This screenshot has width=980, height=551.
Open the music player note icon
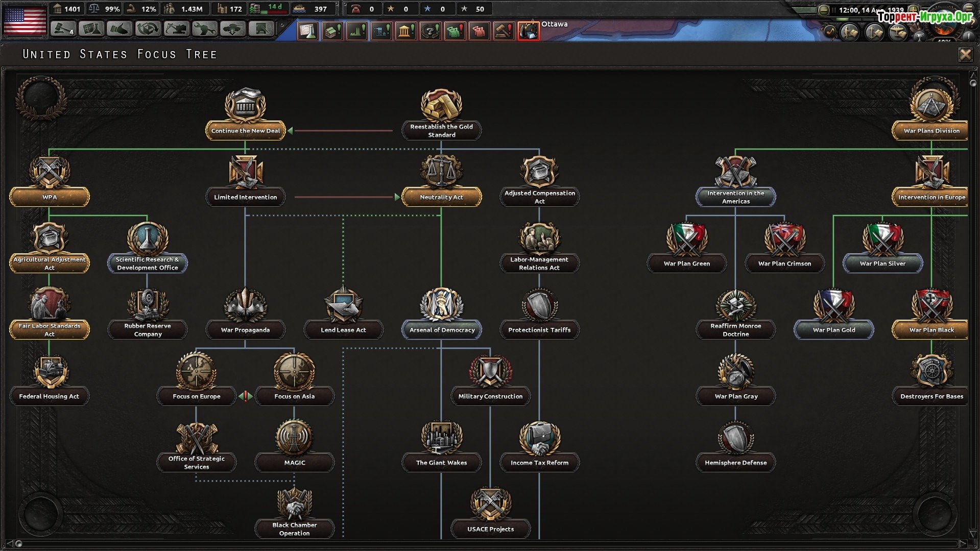pos(830,32)
